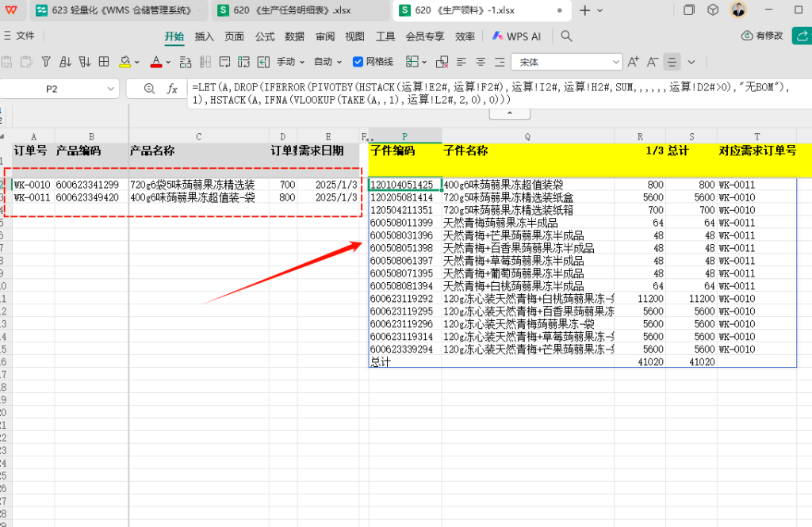812x527 pixels.
Task: Click the clear-format icon with red x
Action: tap(442, 62)
